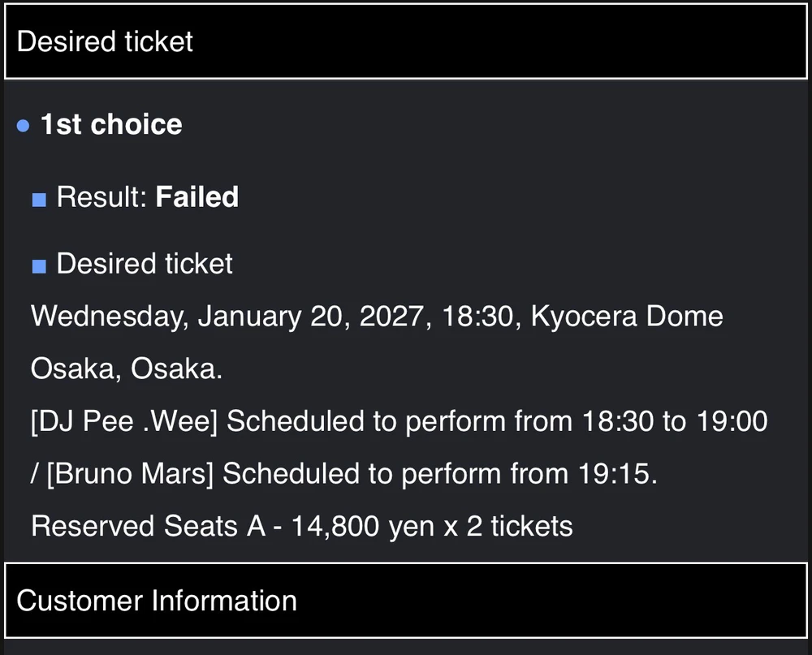The image size is (812, 655).
Task: Click the 18:30 to 19:00 performance time
Action: (x=675, y=421)
